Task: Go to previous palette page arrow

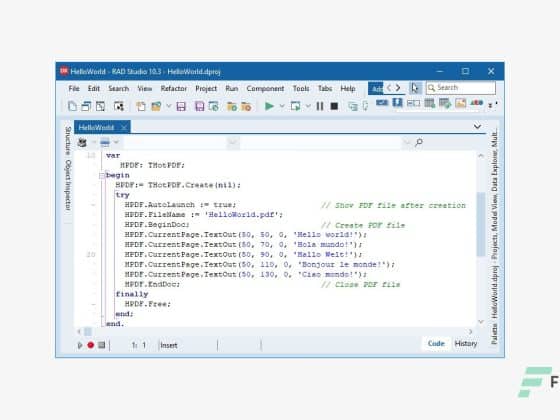Action: [x=389, y=88]
